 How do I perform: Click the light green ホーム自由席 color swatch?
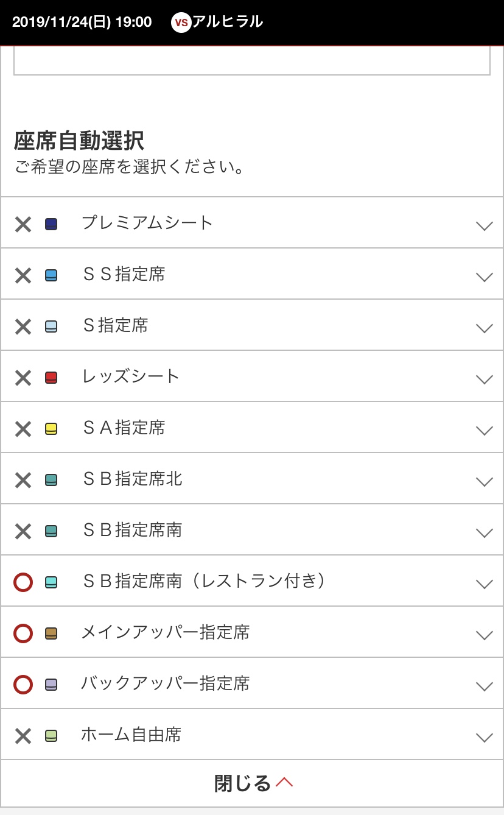[x=51, y=736]
